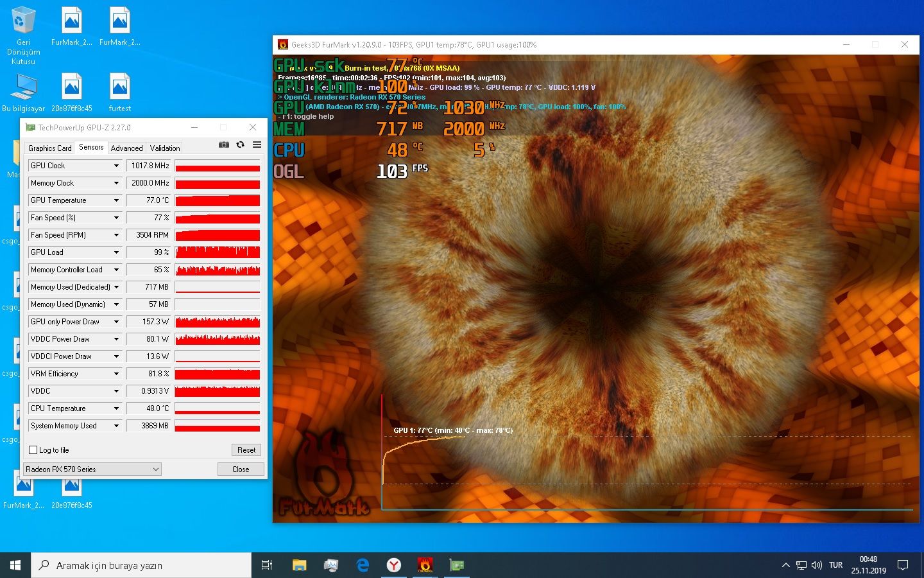Open the GPU Temperature sensor dropdown

116,200
